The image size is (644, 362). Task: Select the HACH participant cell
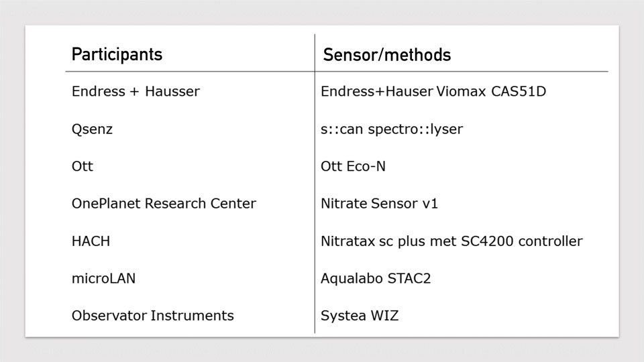click(91, 241)
